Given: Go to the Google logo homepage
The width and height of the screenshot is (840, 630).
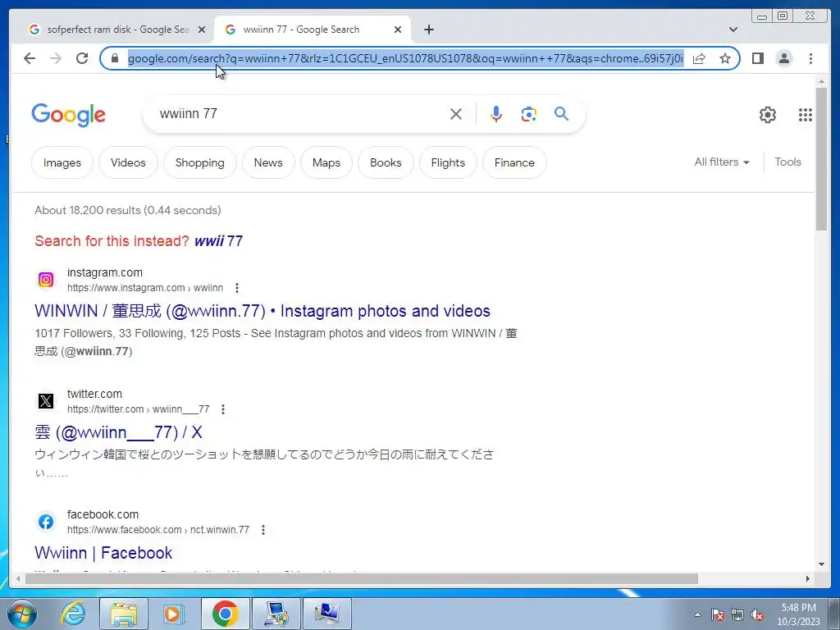Looking at the screenshot, I should (69, 115).
